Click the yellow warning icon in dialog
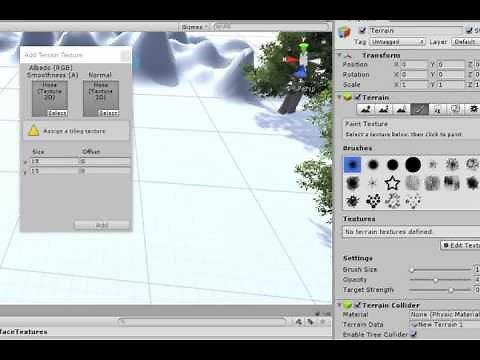The image size is (480, 360). pos(33,131)
